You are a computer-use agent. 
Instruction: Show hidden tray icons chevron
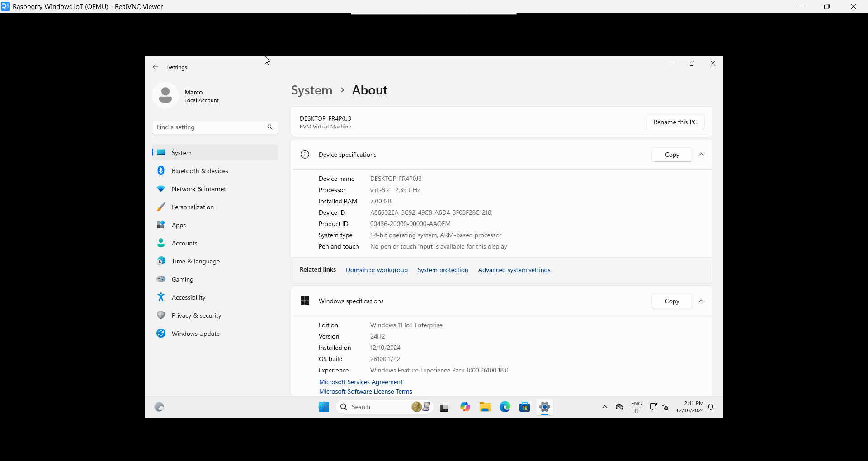(x=605, y=407)
